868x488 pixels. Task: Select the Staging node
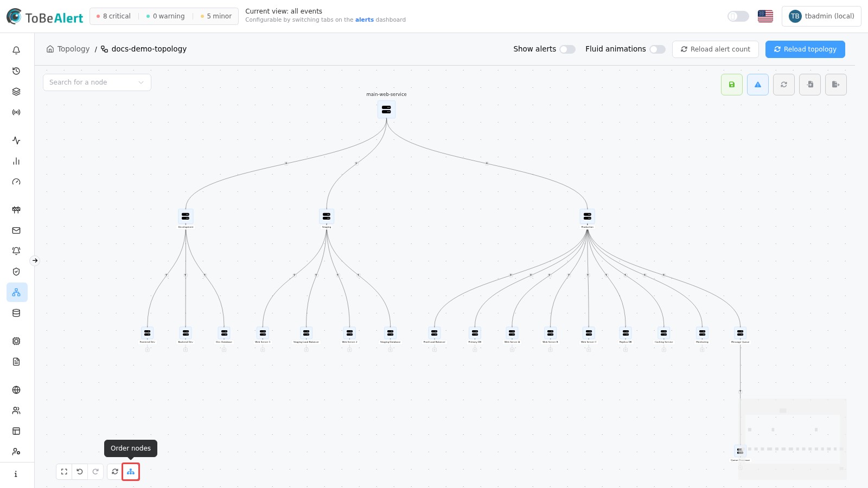click(327, 217)
